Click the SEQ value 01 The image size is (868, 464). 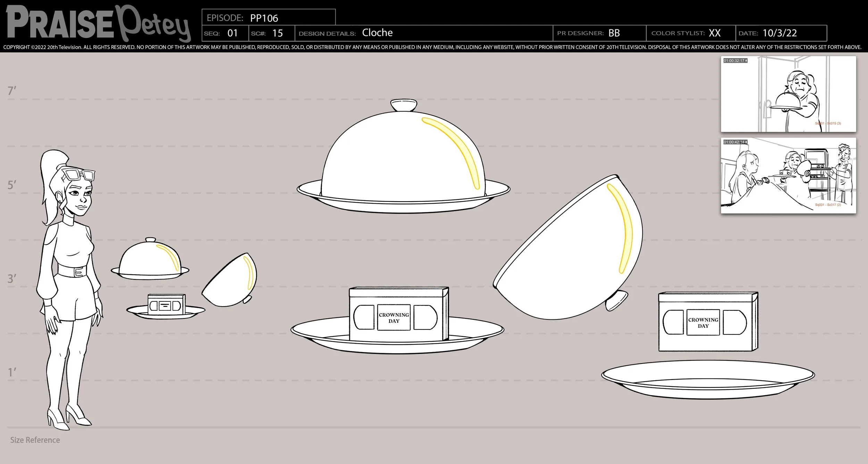pyautogui.click(x=233, y=33)
